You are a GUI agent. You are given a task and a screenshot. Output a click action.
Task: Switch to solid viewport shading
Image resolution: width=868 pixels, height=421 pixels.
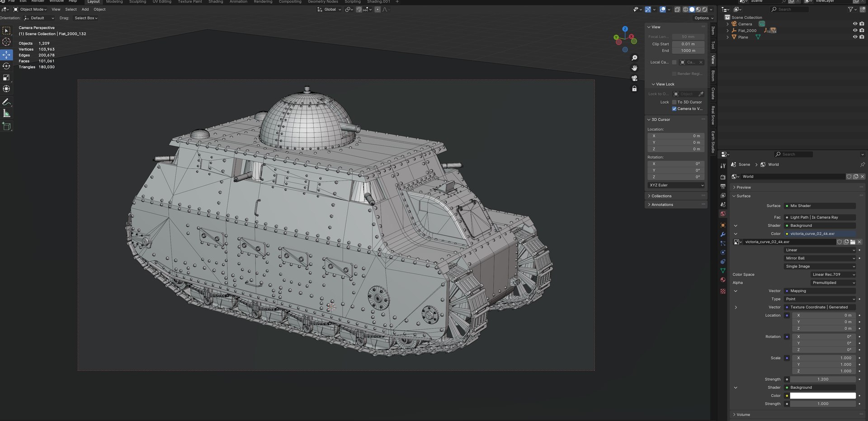click(x=692, y=9)
